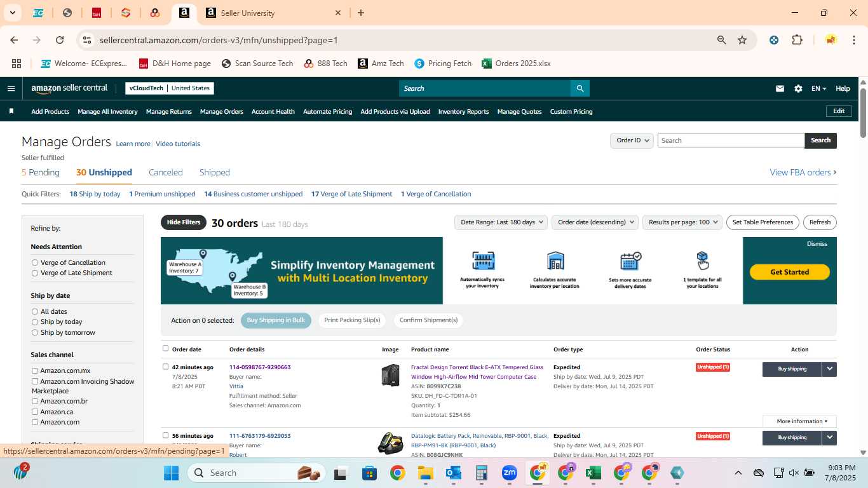
Task: Click the Get Started banner button
Action: click(x=790, y=272)
